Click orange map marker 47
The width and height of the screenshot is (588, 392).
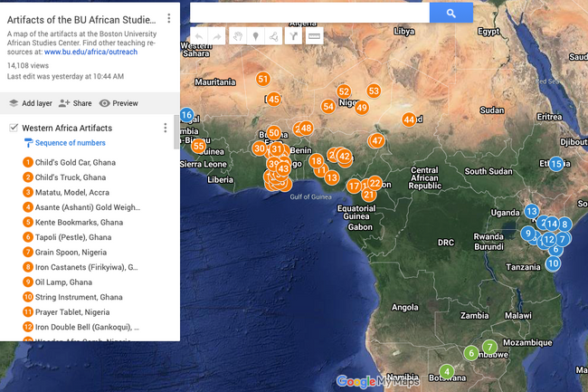(x=377, y=140)
